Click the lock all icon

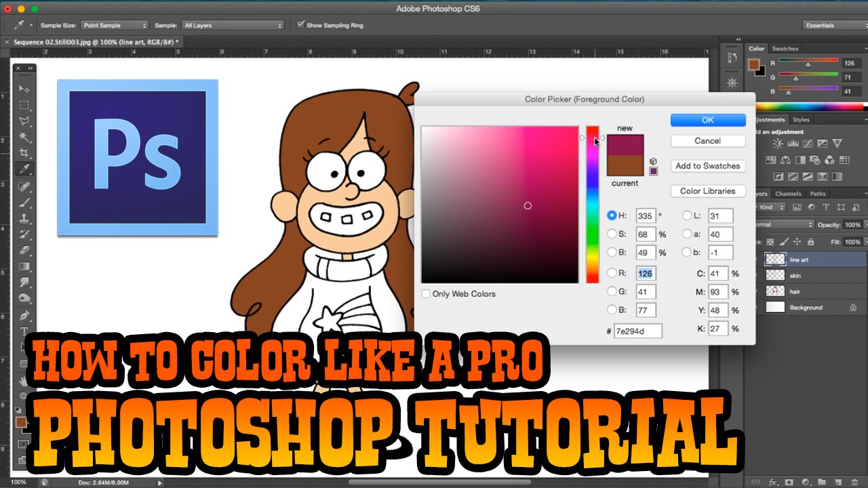[x=810, y=241]
